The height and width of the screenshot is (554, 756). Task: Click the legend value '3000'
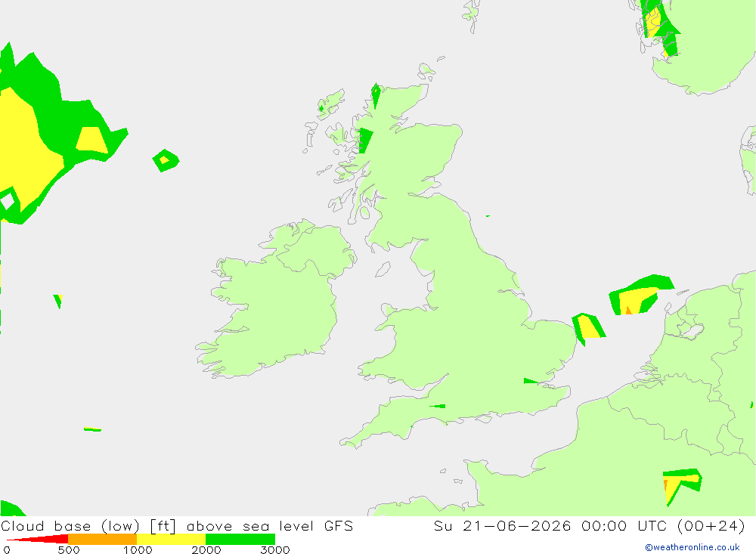point(275,550)
